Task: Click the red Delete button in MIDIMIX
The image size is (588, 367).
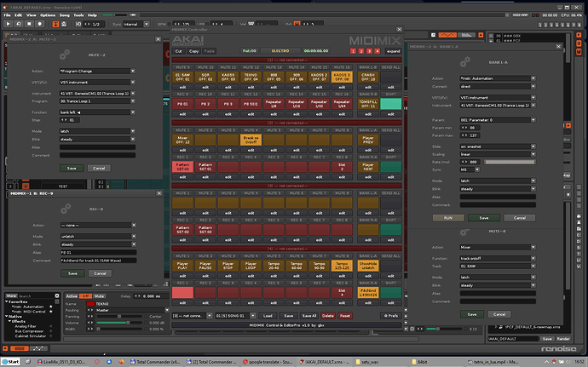Action: 328,316
